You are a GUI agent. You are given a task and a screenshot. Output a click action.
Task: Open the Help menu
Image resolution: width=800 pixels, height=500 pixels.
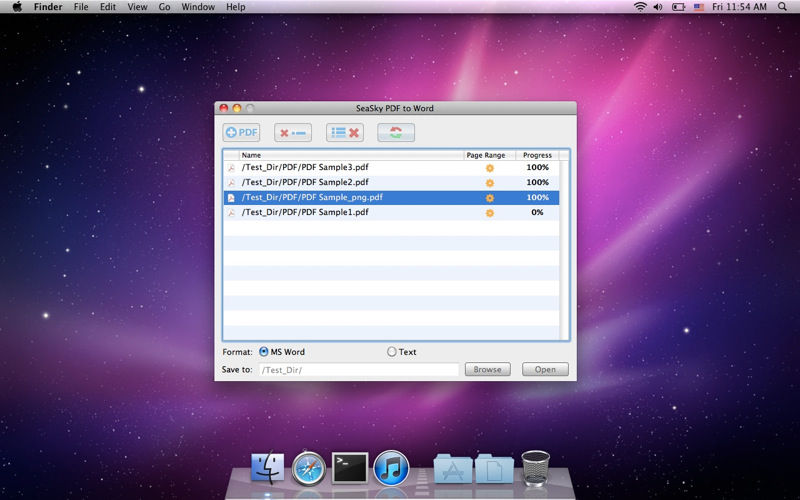236,7
